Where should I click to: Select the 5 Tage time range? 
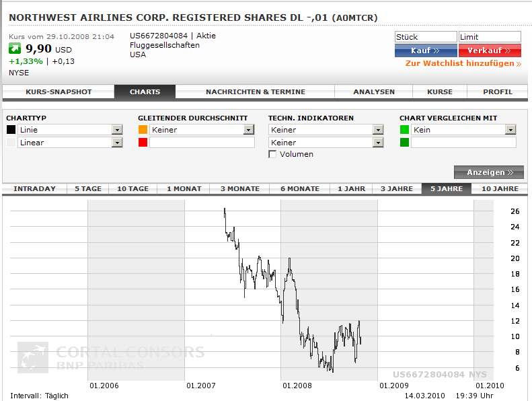[x=88, y=189]
